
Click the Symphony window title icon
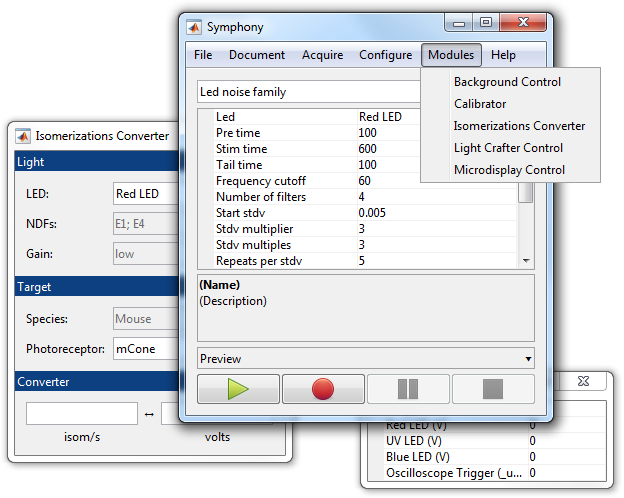[x=194, y=25]
